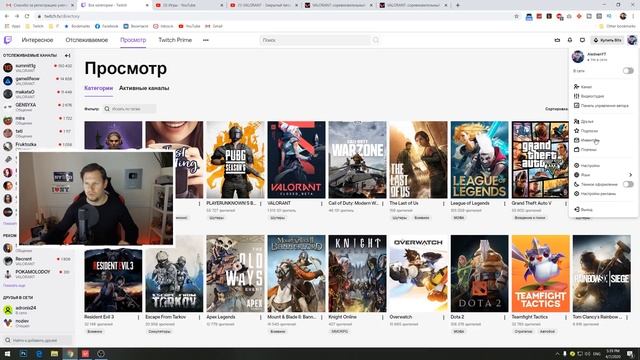
Task: Open options dots for Teamfight Tactics
Action: coord(566,317)
